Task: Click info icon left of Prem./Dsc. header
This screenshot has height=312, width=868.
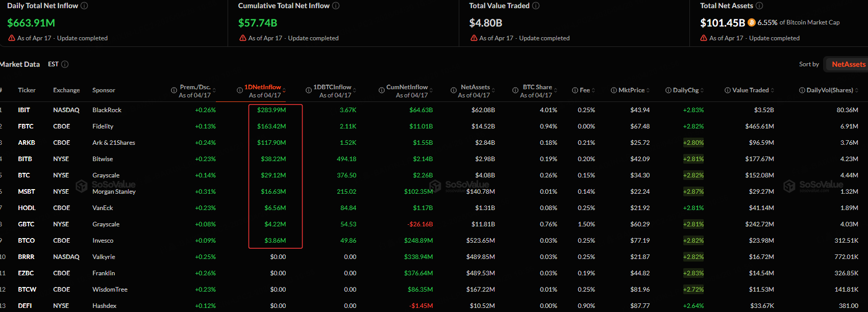Action: click(174, 90)
